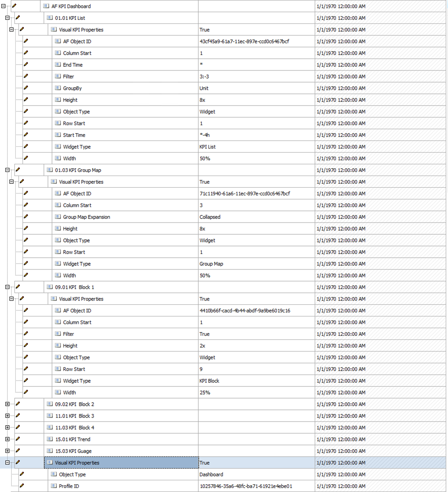Expand the 09.02 KPI Block 2 node
This screenshot has height=492, width=448.
click(x=7, y=404)
